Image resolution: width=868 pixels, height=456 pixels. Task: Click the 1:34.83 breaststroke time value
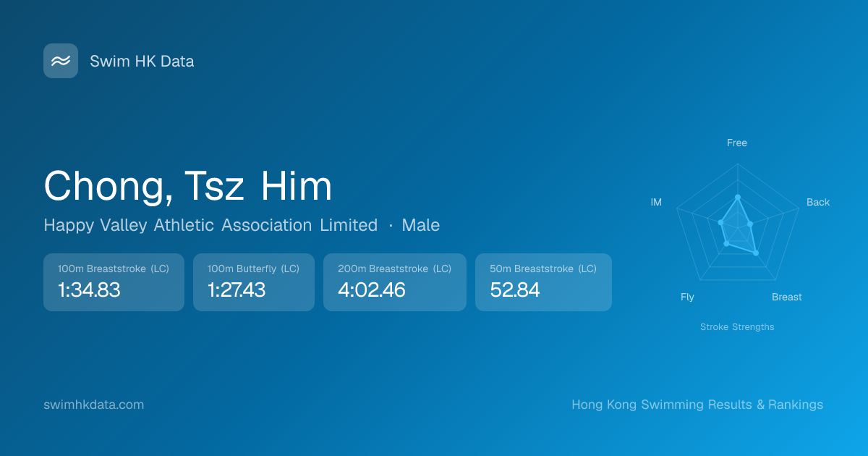click(x=89, y=290)
